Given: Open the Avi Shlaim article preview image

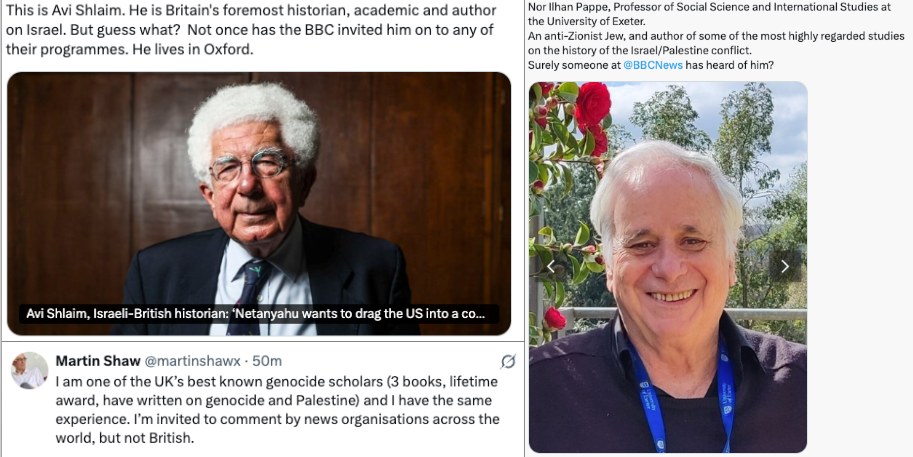Looking at the screenshot, I should click(259, 203).
